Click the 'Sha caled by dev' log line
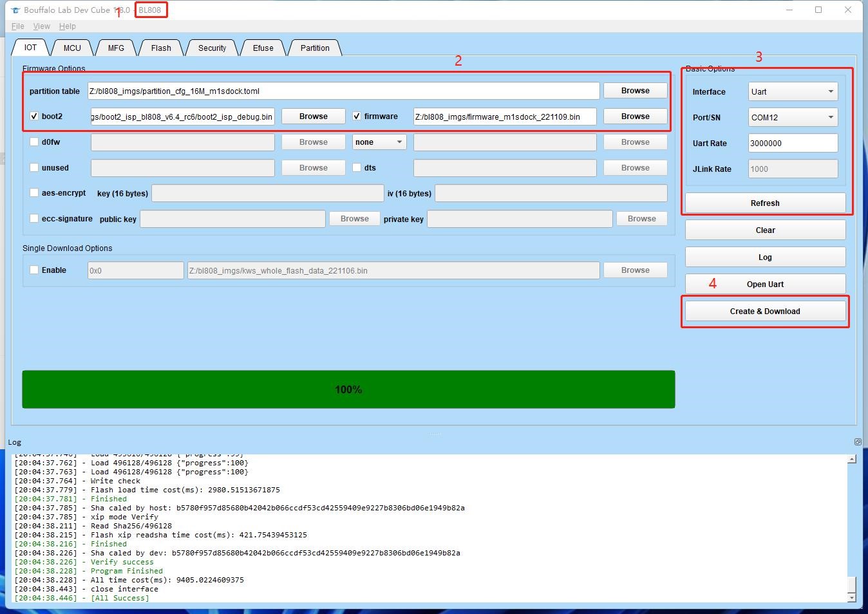868x614 pixels. click(x=238, y=553)
